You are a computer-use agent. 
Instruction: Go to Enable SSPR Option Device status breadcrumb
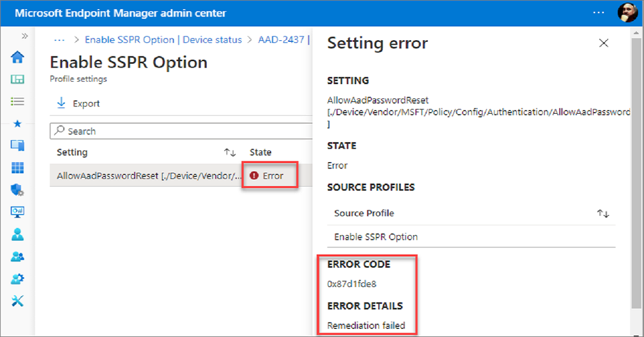coord(163,40)
